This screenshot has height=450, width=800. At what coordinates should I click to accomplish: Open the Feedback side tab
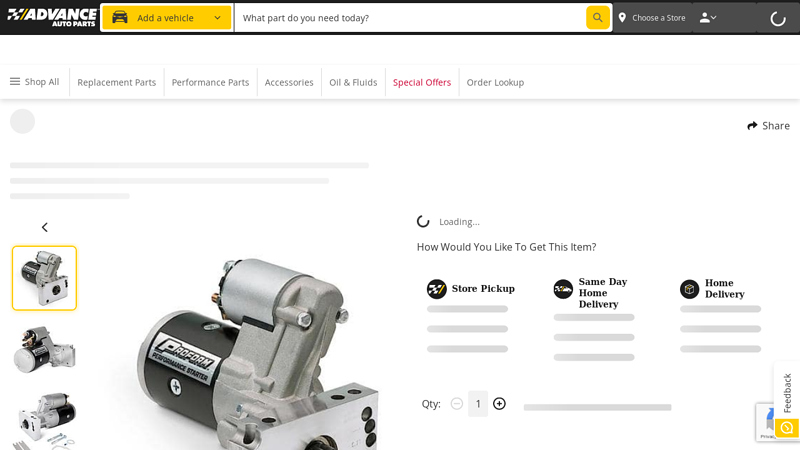(787, 393)
